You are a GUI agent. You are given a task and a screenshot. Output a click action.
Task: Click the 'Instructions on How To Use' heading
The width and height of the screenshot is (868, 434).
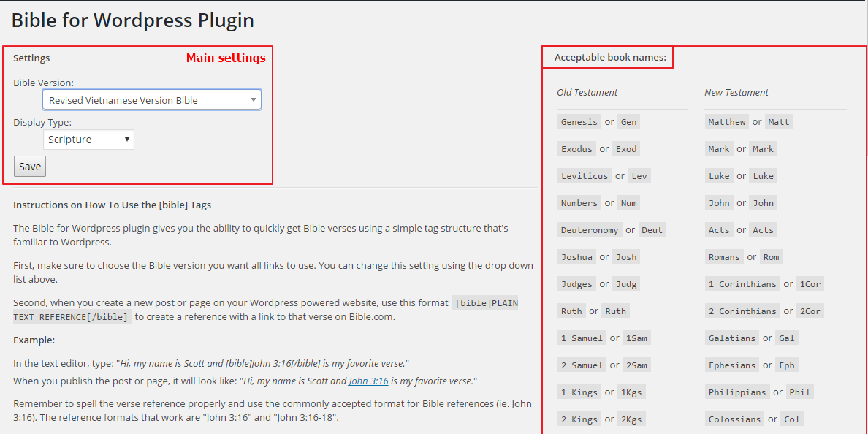113,205
